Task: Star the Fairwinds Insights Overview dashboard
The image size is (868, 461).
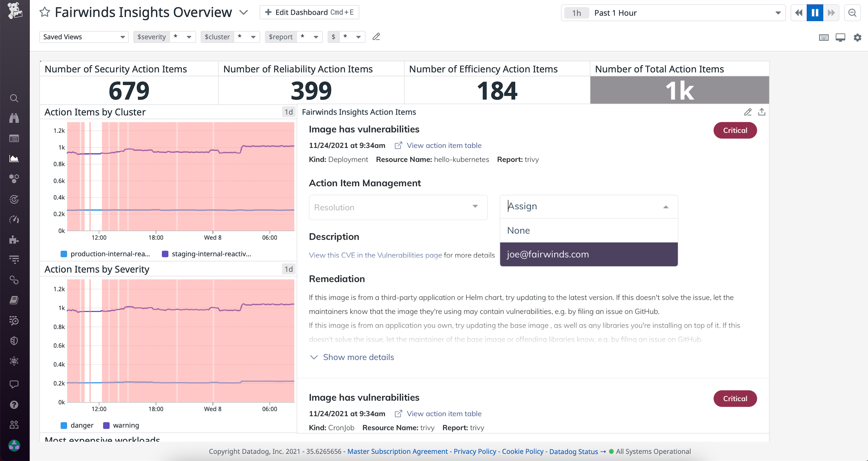Action: (x=44, y=12)
